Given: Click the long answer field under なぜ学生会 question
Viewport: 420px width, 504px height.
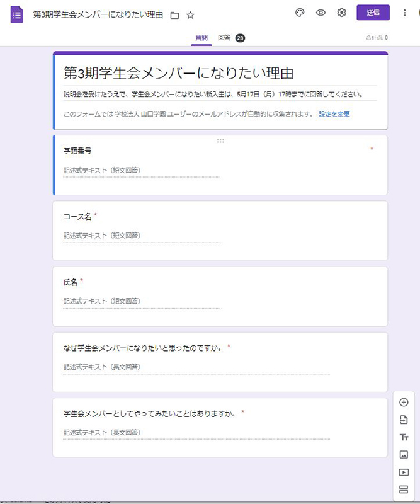Looking at the screenshot, I should 196,367.
